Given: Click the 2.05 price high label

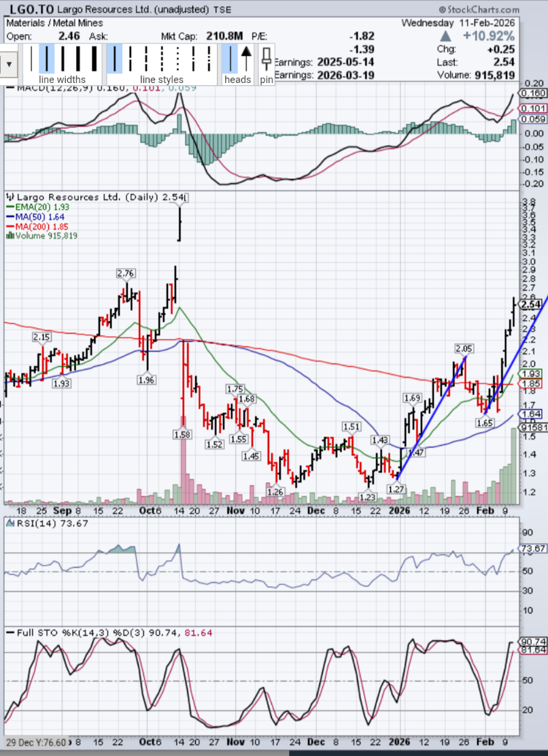Looking at the screenshot, I should coord(464,348).
